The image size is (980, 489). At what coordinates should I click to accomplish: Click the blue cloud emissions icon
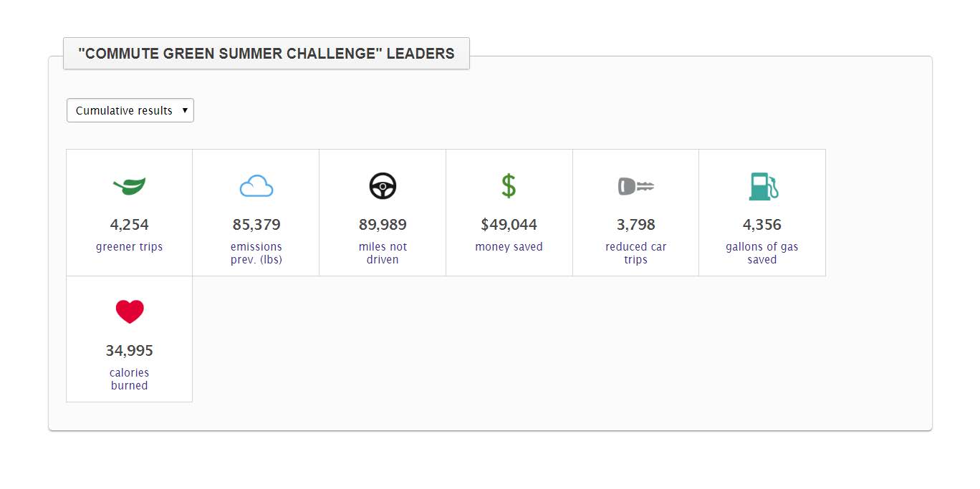point(256,186)
